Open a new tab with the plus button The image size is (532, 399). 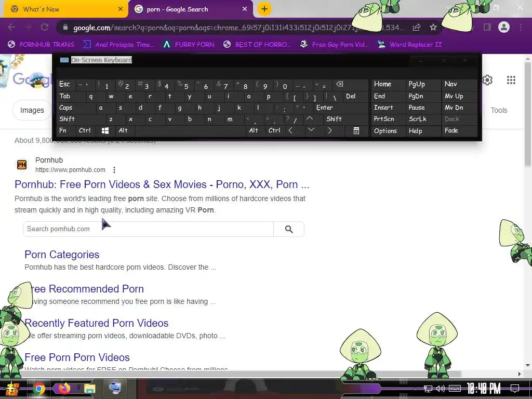click(264, 9)
